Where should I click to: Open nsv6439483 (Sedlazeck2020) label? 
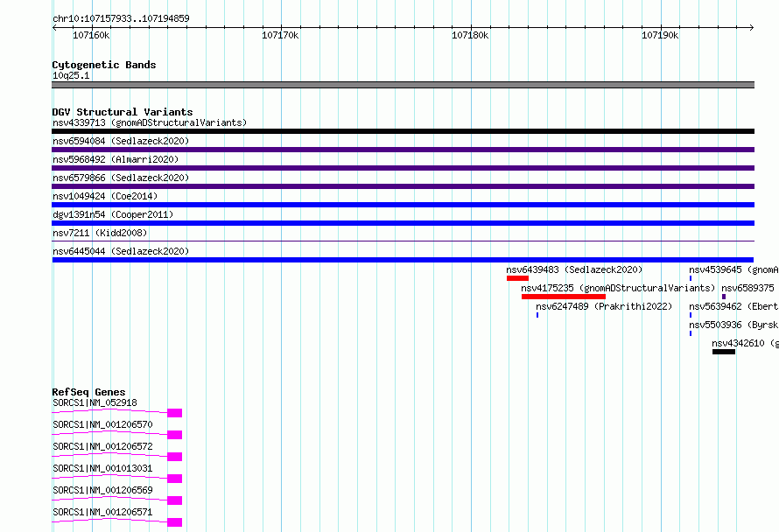(x=574, y=269)
